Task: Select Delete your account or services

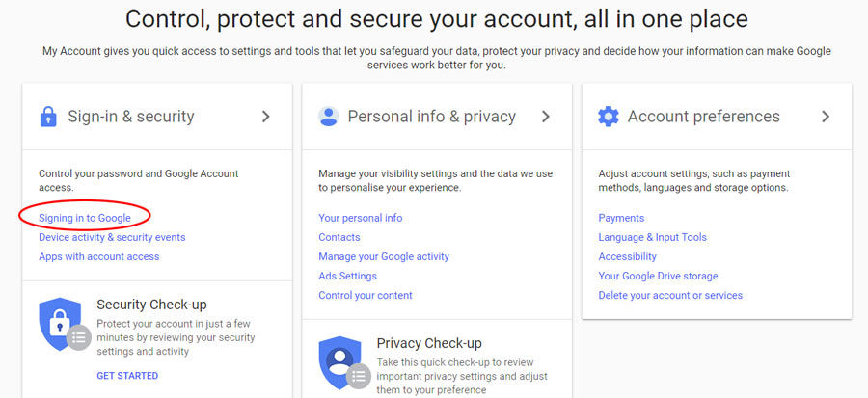Action: [x=670, y=295]
